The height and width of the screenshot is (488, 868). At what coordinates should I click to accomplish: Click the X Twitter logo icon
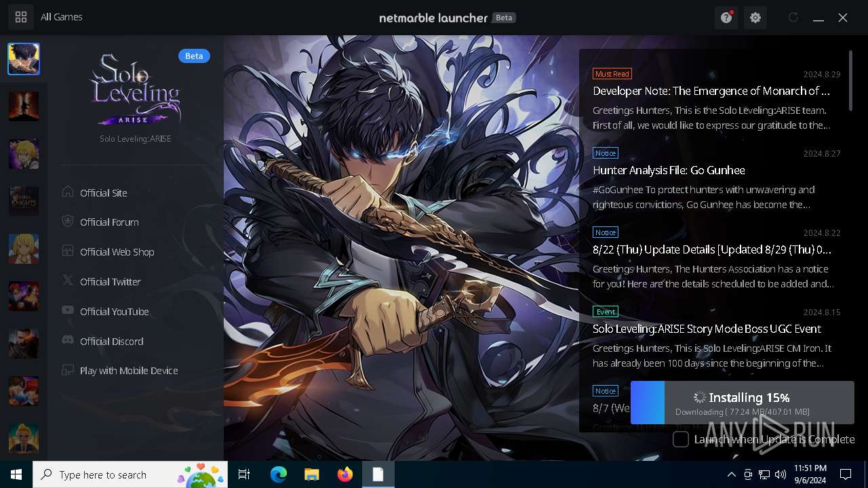click(x=68, y=281)
